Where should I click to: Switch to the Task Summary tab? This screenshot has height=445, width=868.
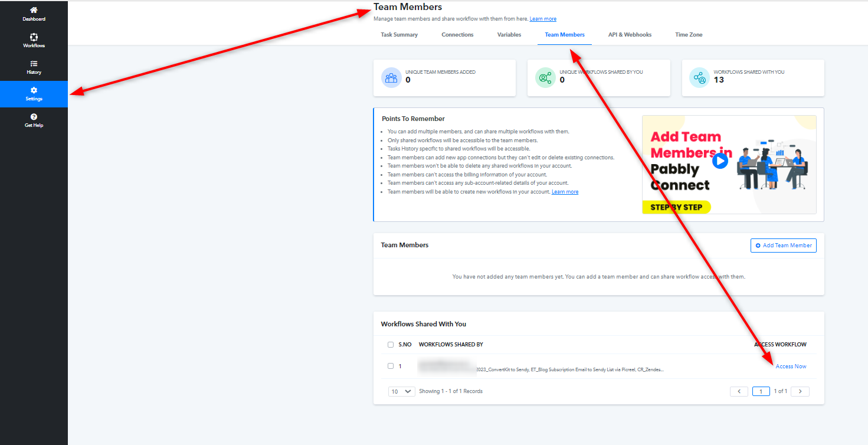click(x=399, y=35)
